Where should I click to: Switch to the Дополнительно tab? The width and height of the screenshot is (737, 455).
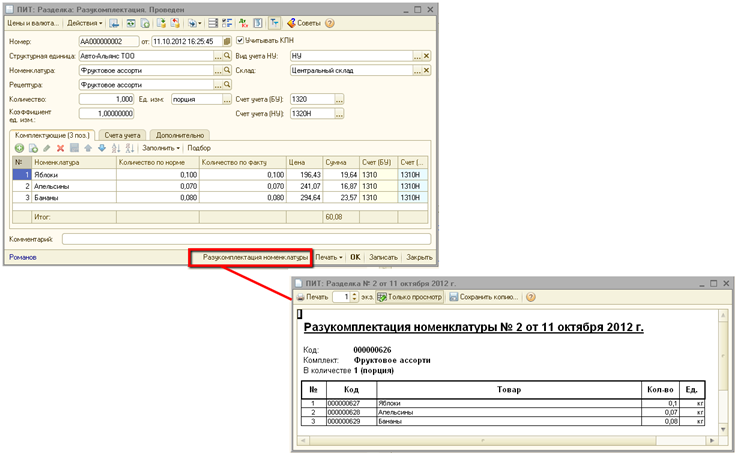179,134
